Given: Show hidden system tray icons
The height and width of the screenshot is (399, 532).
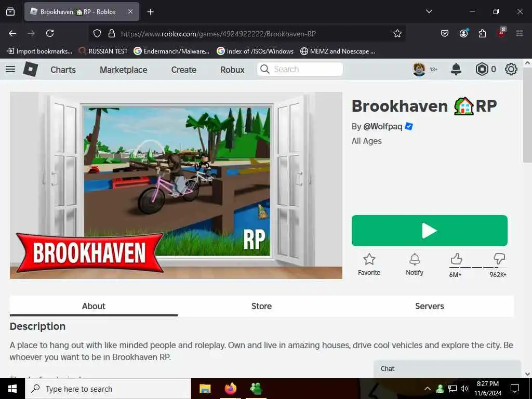Looking at the screenshot, I should click(x=428, y=389).
